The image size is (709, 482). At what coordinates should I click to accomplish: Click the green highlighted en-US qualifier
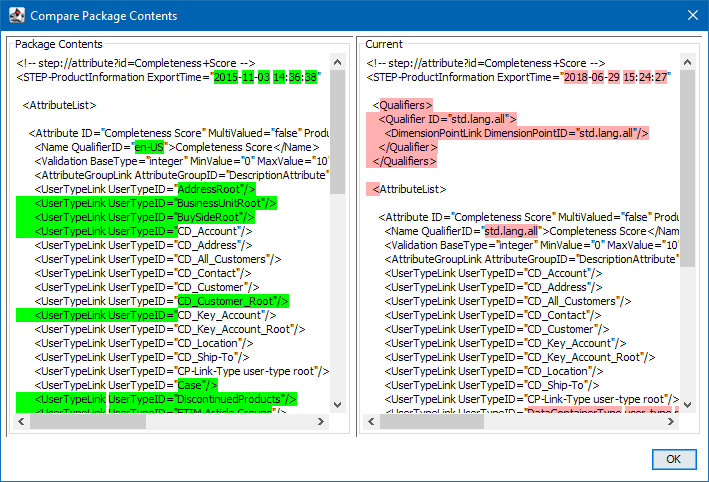[149, 147]
